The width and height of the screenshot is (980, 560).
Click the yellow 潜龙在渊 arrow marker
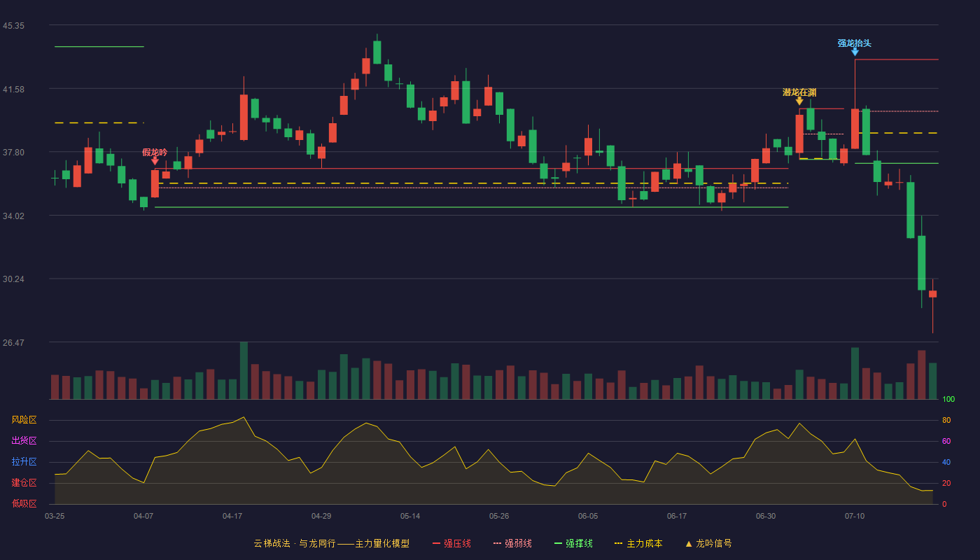click(799, 101)
